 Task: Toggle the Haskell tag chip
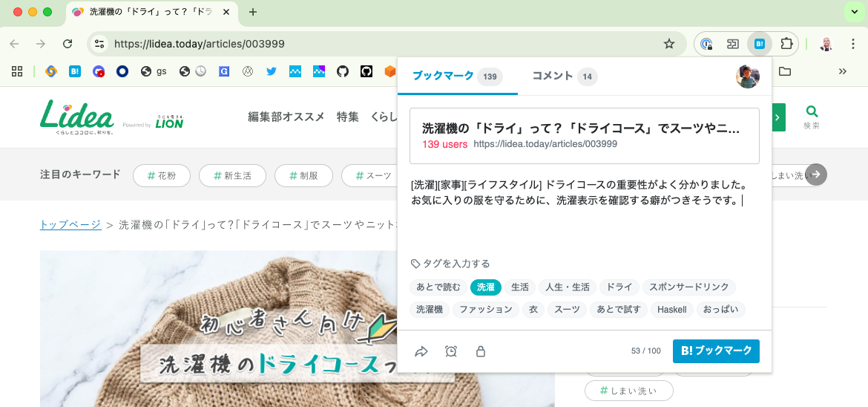[671, 310]
